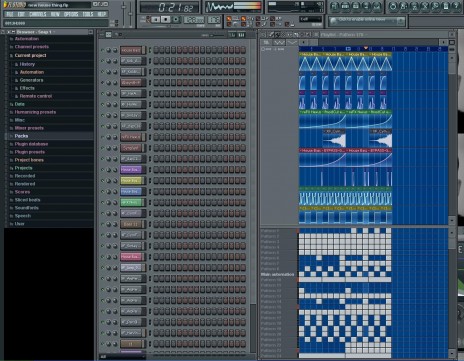This screenshot has width=464, height=361.
Task: Toggle first step of the topmost channel
Action: pos(156,50)
